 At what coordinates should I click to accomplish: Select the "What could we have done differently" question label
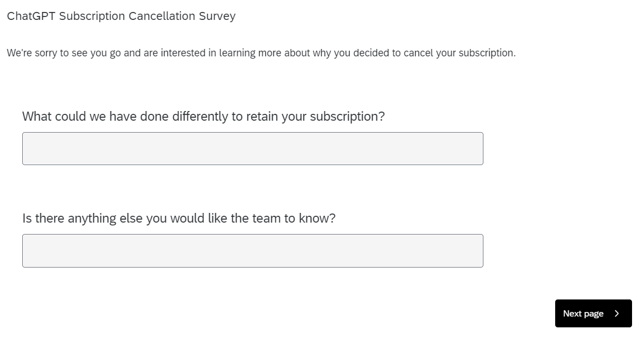203,117
